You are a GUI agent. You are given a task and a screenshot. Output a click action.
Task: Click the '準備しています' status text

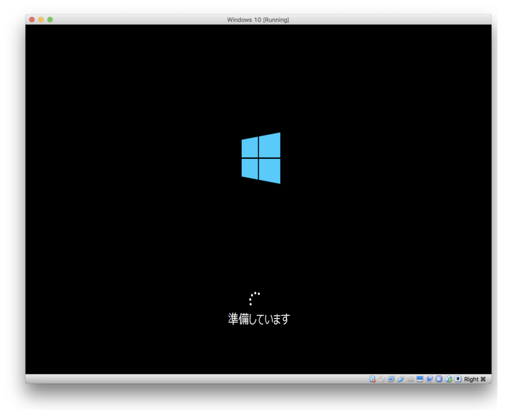(x=259, y=319)
